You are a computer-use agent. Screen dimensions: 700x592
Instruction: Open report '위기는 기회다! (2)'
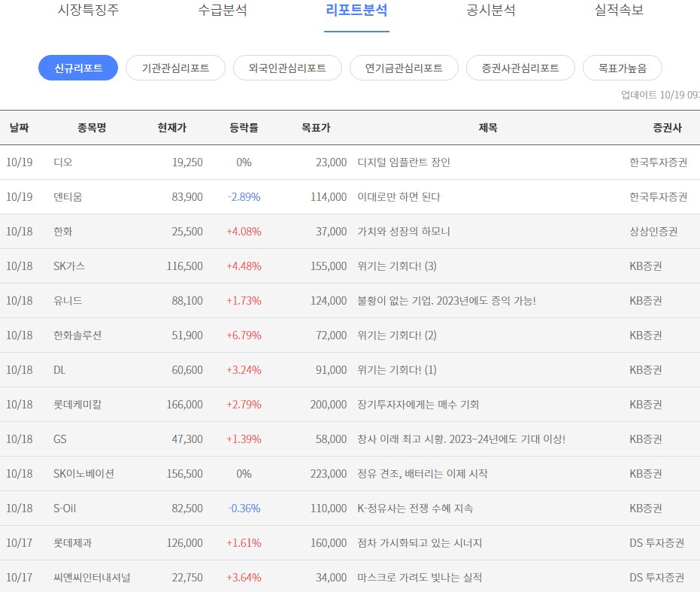click(397, 335)
